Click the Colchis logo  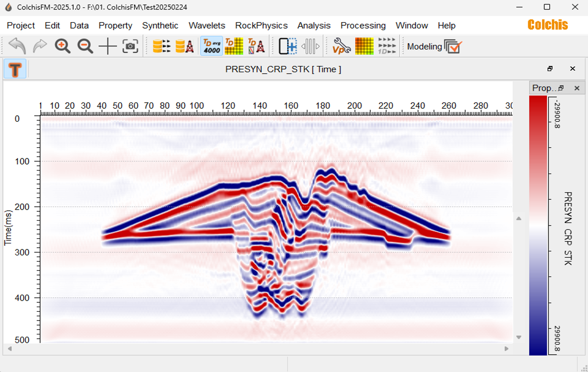547,25
